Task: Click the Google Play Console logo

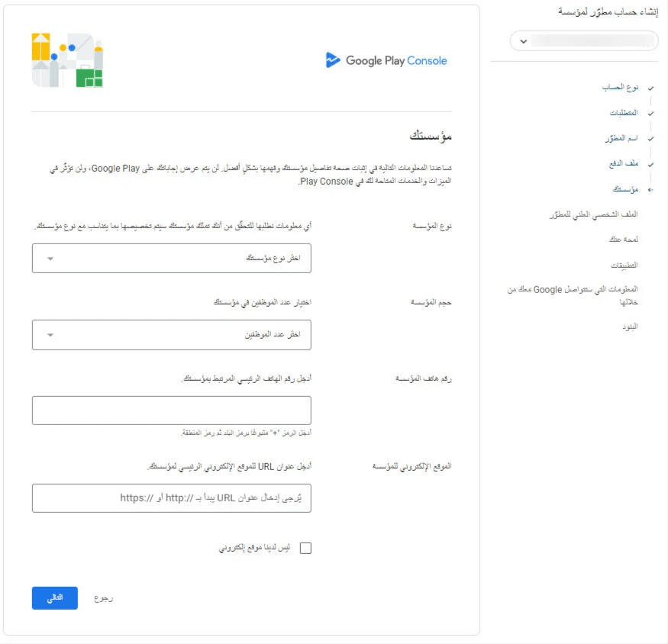Action: (386, 61)
